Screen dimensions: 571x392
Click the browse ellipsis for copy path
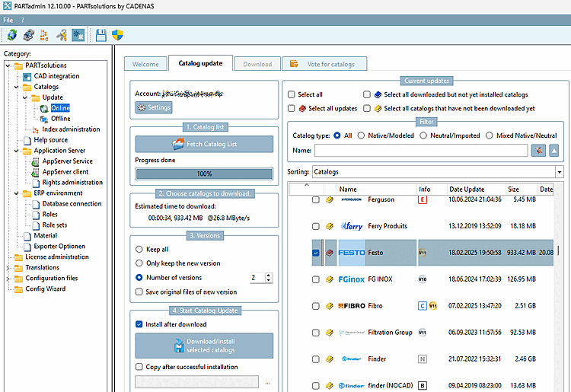pos(268,384)
